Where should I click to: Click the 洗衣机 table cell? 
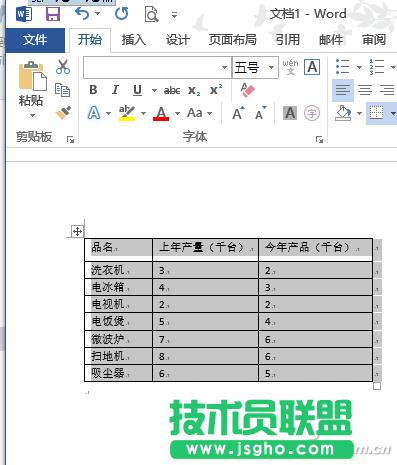[118, 270]
